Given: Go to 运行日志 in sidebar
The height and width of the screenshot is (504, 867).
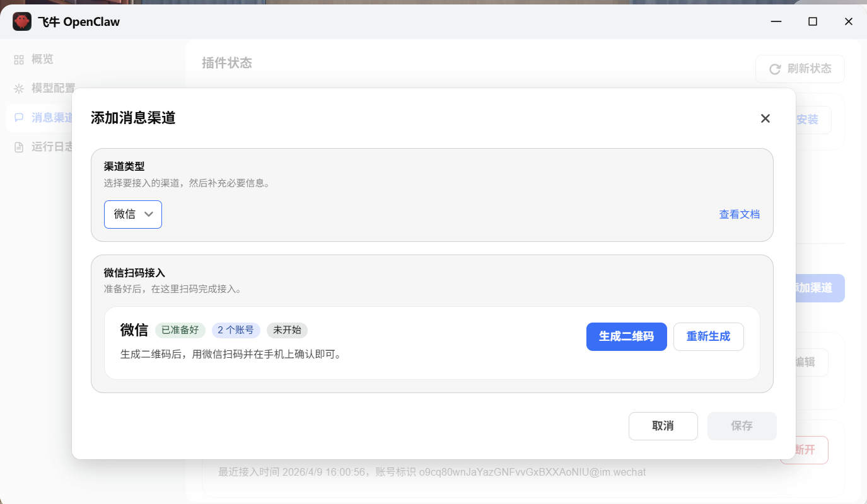Looking at the screenshot, I should [52, 147].
